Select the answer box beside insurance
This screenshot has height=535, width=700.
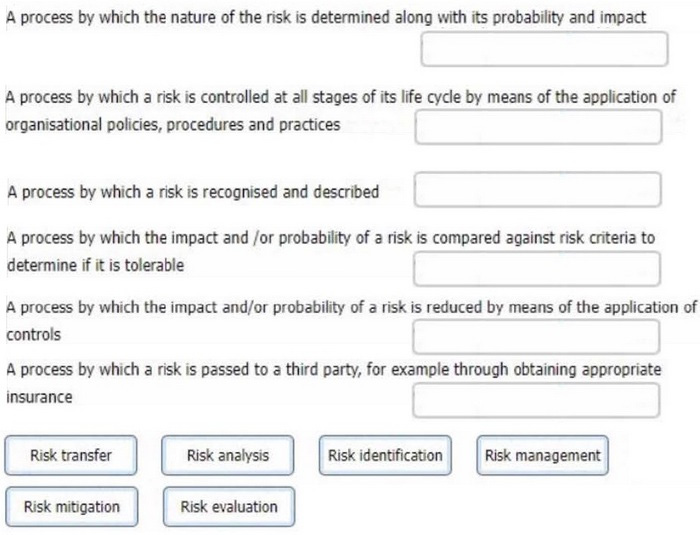(x=536, y=400)
